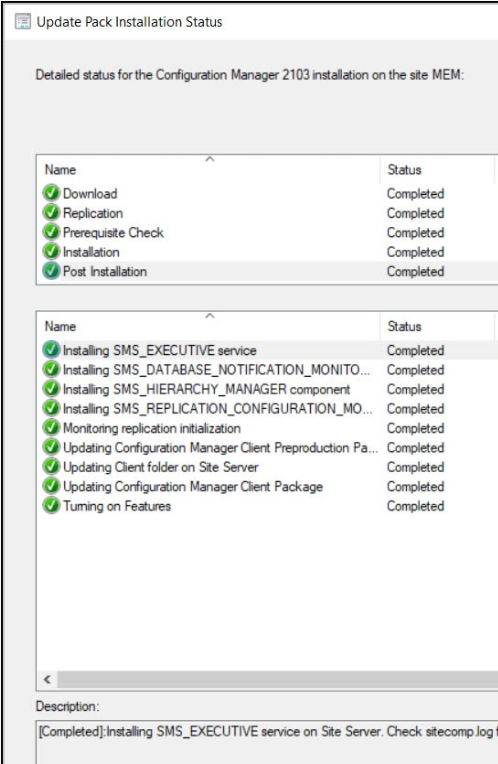Click the horizontal scrollbar track in lower list

pos(277,679)
